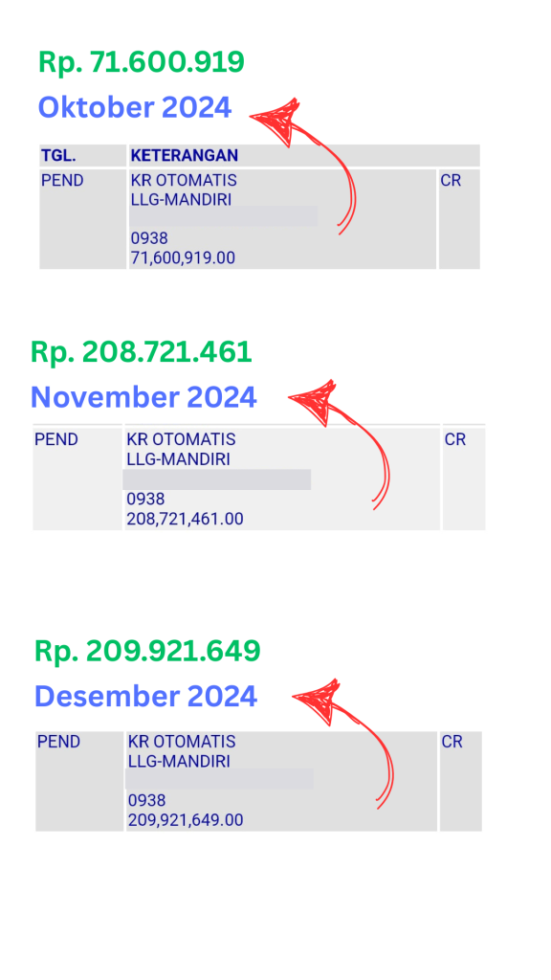Click the PEND cell in December row

coord(79,781)
